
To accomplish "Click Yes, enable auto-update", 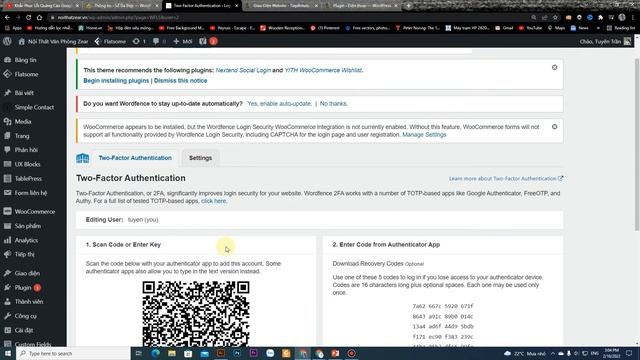I will [x=279, y=104].
